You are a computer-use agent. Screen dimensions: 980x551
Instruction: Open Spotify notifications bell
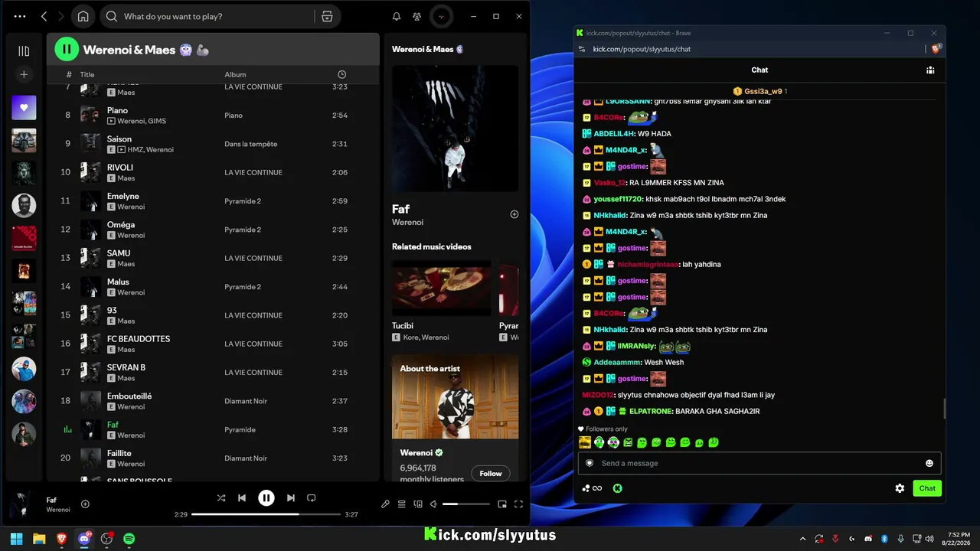[x=397, y=16]
